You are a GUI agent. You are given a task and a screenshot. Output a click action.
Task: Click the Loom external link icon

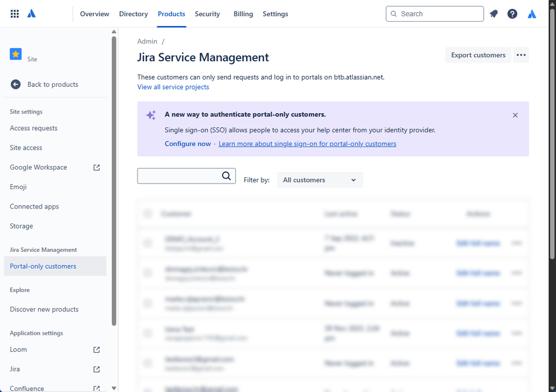96,350
